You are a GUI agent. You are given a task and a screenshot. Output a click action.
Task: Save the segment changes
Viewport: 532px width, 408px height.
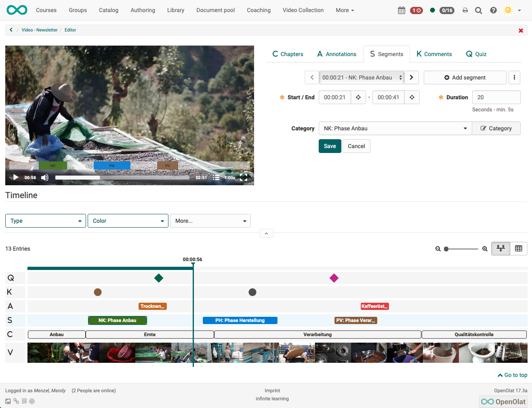(x=330, y=146)
